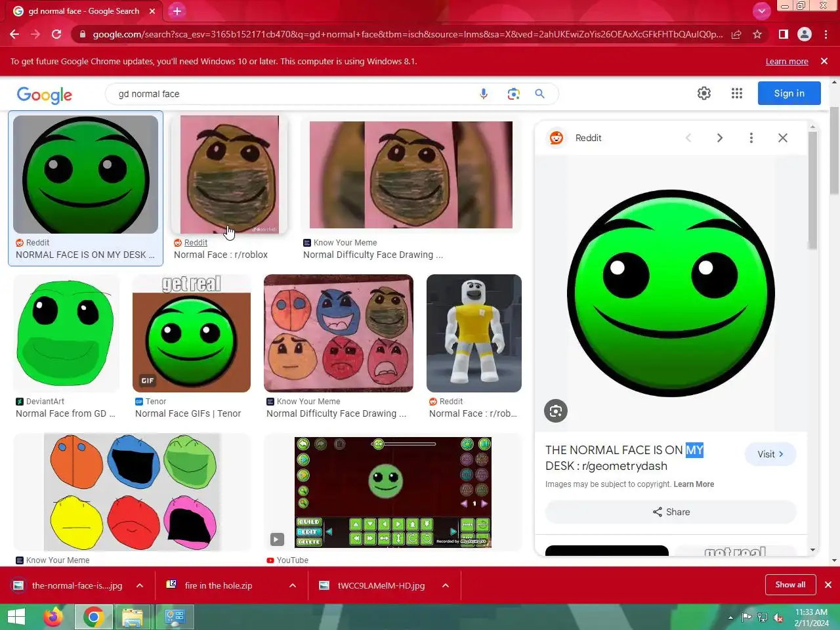Open the Chrome side panel
This screenshot has height=630, width=840.
(x=783, y=34)
